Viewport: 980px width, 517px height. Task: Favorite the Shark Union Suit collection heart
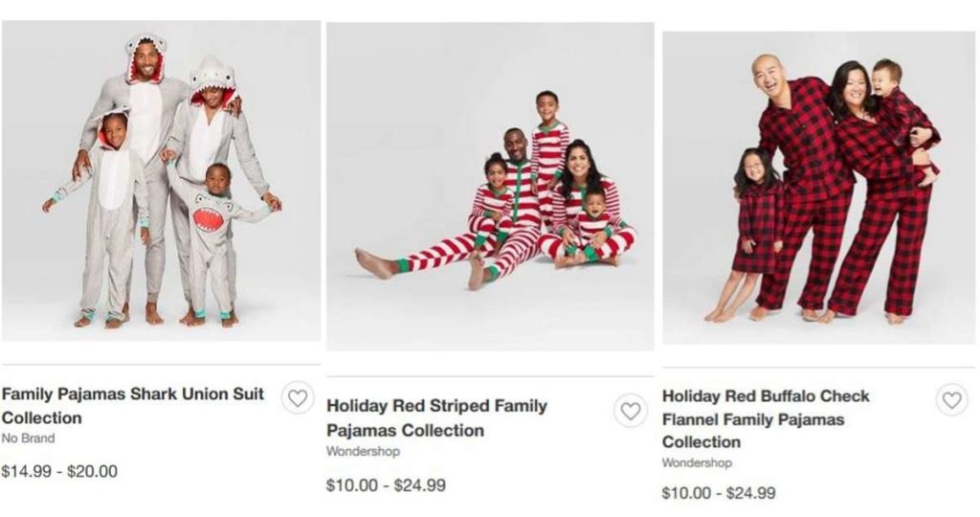tap(298, 397)
